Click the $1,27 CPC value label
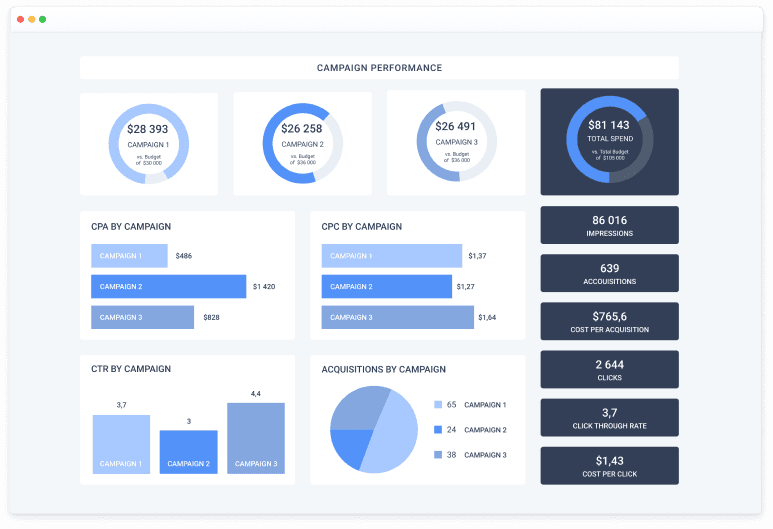Image resolution: width=773 pixels, height=529 pixels. [465, 286]
